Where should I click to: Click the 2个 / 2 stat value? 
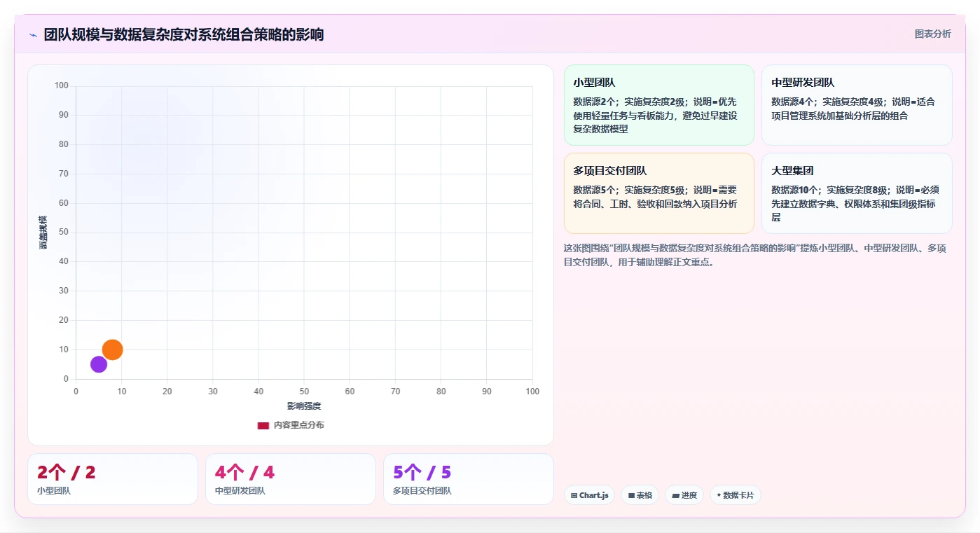[x=67, y=473]
